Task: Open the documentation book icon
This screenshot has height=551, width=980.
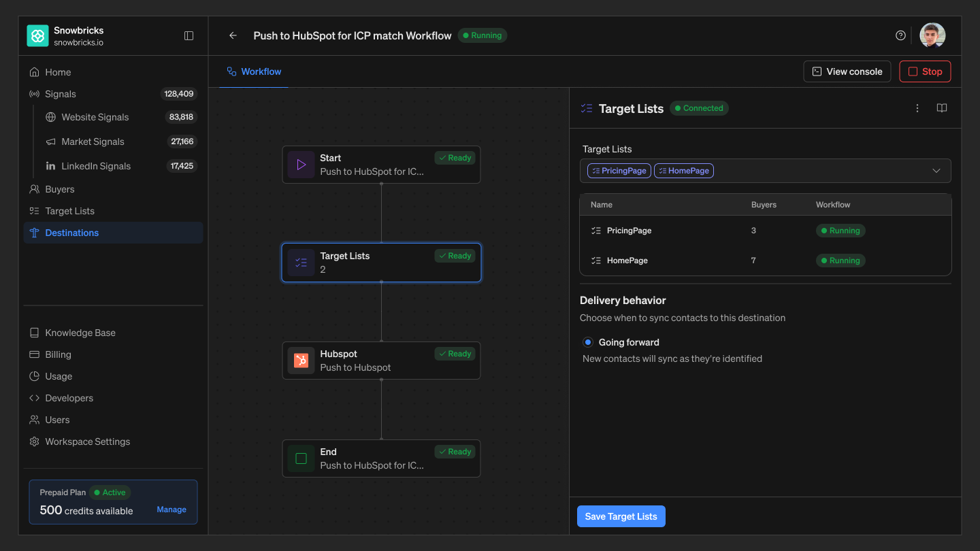Action: (942, 108)
